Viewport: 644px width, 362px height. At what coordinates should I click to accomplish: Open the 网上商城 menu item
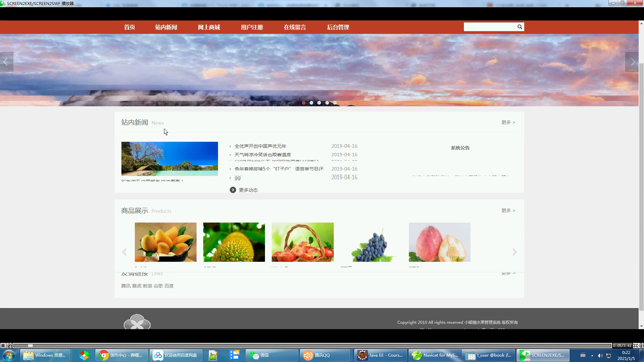(x=209, y=27)
